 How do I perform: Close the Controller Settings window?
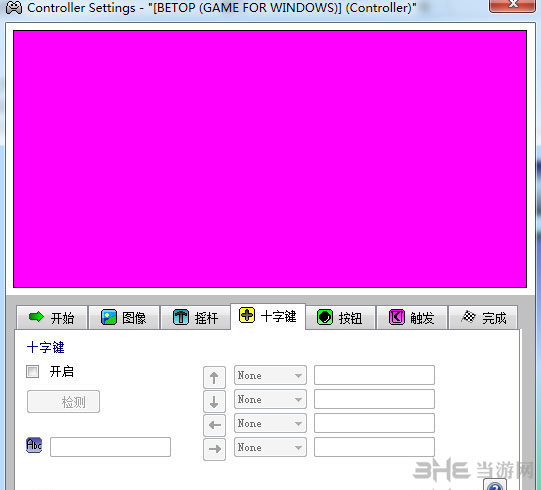[512, 5]
